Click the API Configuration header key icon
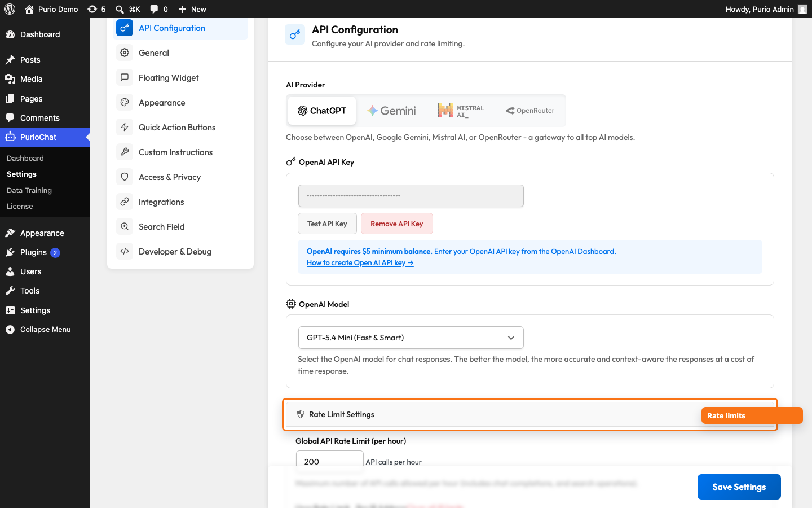This screenshot has height=508, width=812. [x=295, y=35]
